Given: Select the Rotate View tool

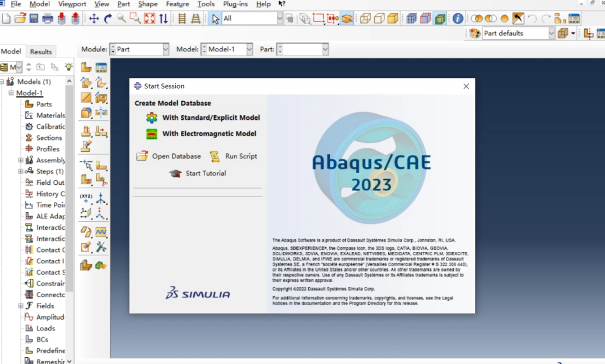Looking at the screenshot, I should [108, 18].
